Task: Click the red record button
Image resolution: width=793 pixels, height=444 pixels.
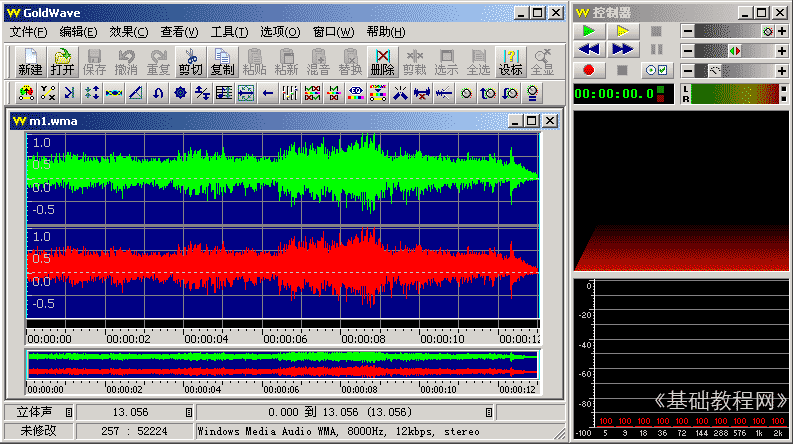Action: coord(589,70)
